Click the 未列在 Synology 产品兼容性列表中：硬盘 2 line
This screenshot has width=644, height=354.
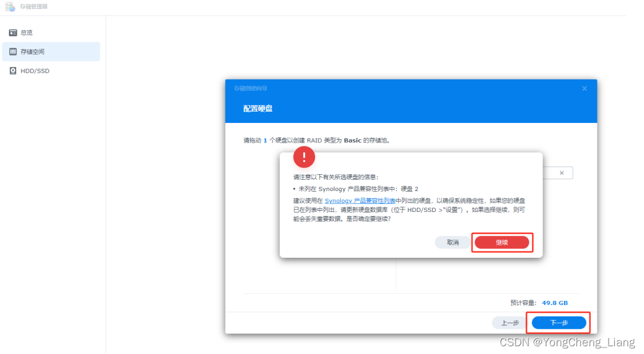coord(356,189)
